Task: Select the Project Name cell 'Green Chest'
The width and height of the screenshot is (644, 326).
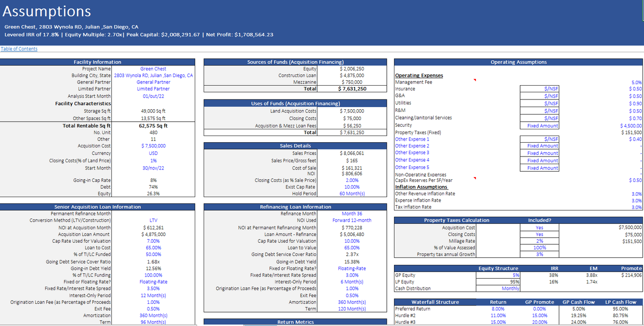Action: (153, 69)
